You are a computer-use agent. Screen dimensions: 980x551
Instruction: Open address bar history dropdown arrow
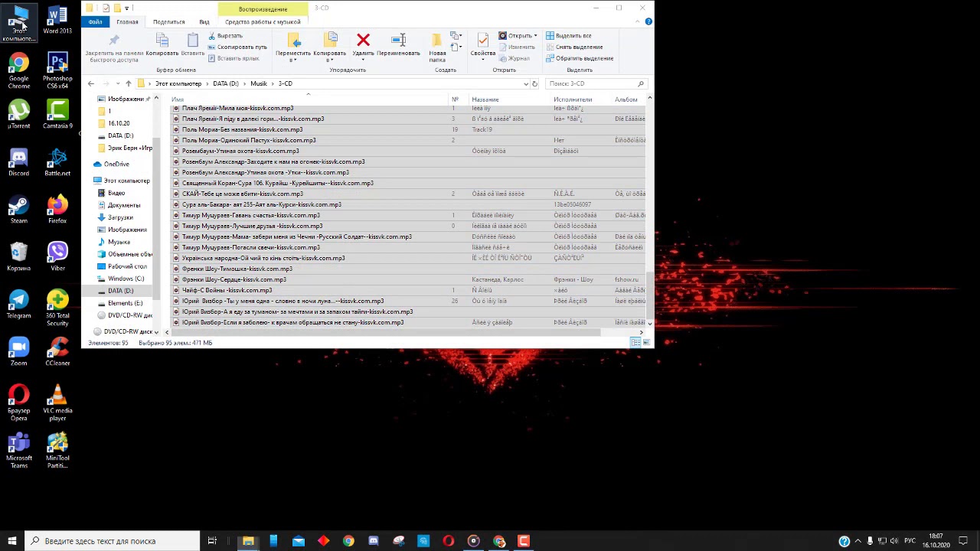click(x=526, y=83)
